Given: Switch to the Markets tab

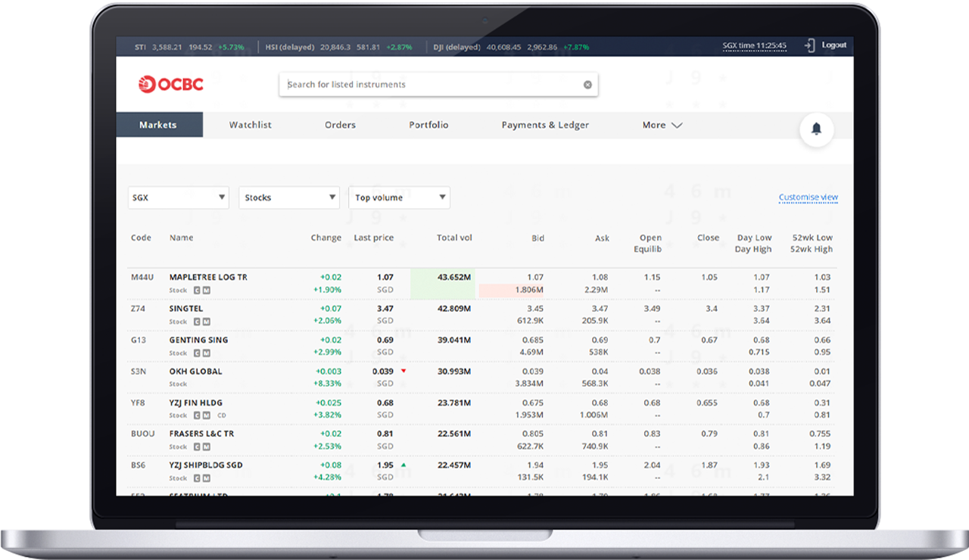Looking at the screenshot, I should tap(159, 125).
